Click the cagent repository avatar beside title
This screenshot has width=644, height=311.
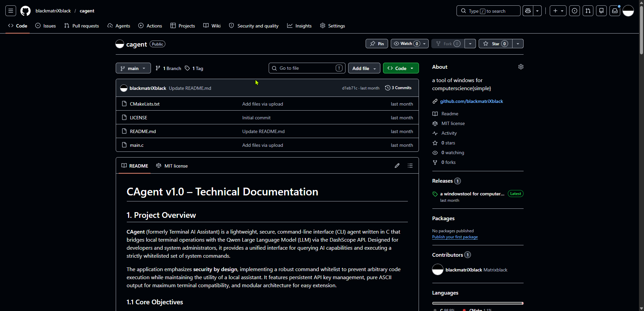[120, 44]
